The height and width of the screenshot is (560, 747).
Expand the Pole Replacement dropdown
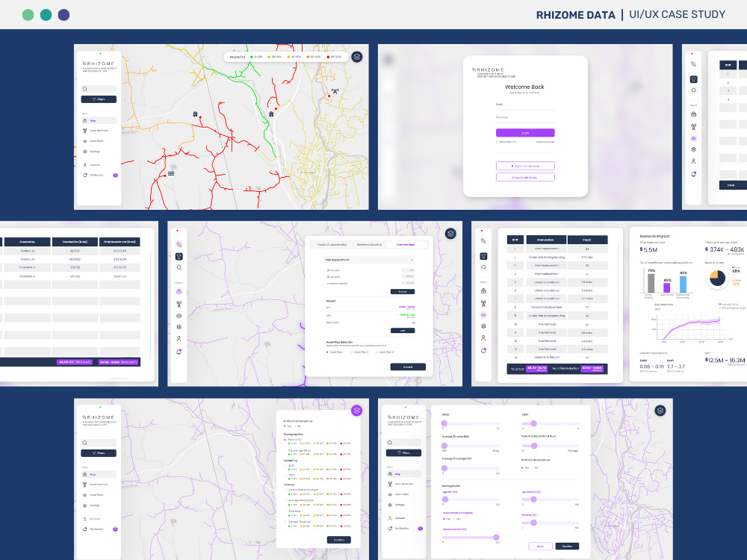pos(369,260)
